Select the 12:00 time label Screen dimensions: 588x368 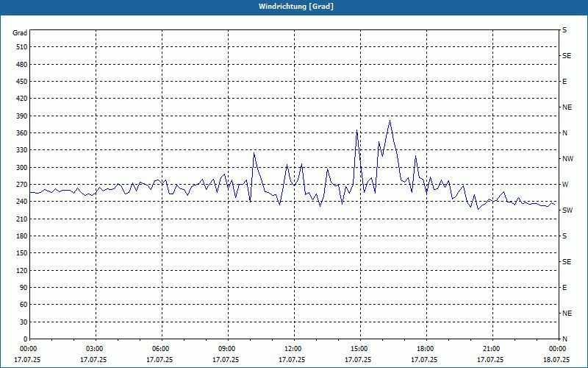tap(292, 349)
